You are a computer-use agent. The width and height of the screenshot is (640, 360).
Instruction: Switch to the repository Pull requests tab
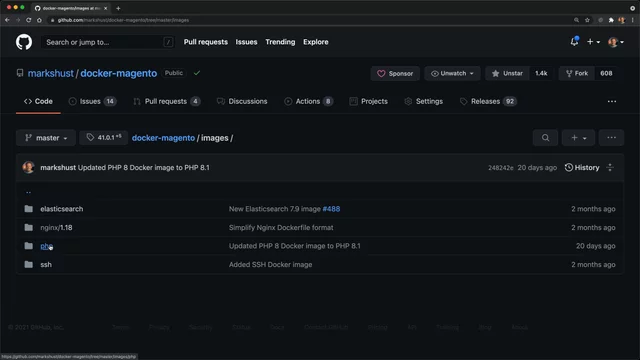[167, 101]
